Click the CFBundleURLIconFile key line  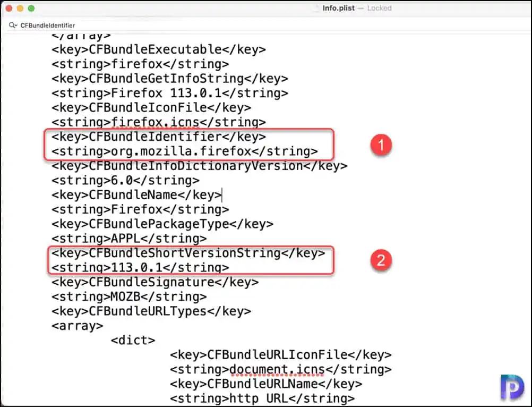(280, 355)
